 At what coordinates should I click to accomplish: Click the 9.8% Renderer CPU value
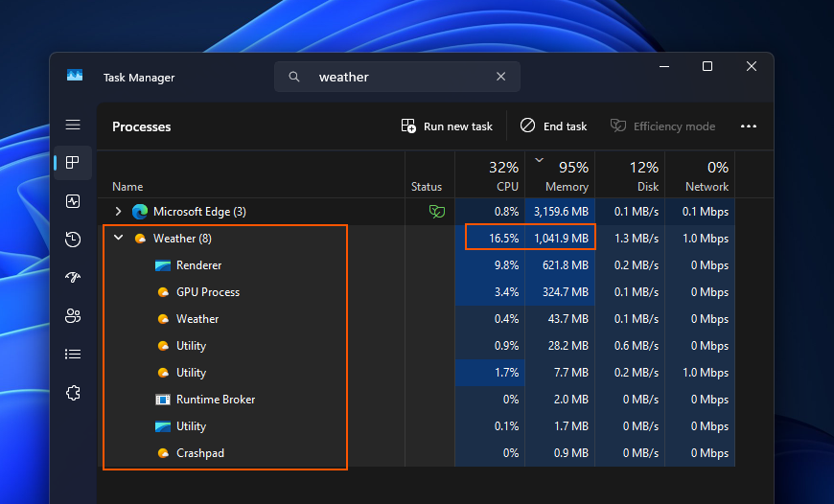[506, 265]
